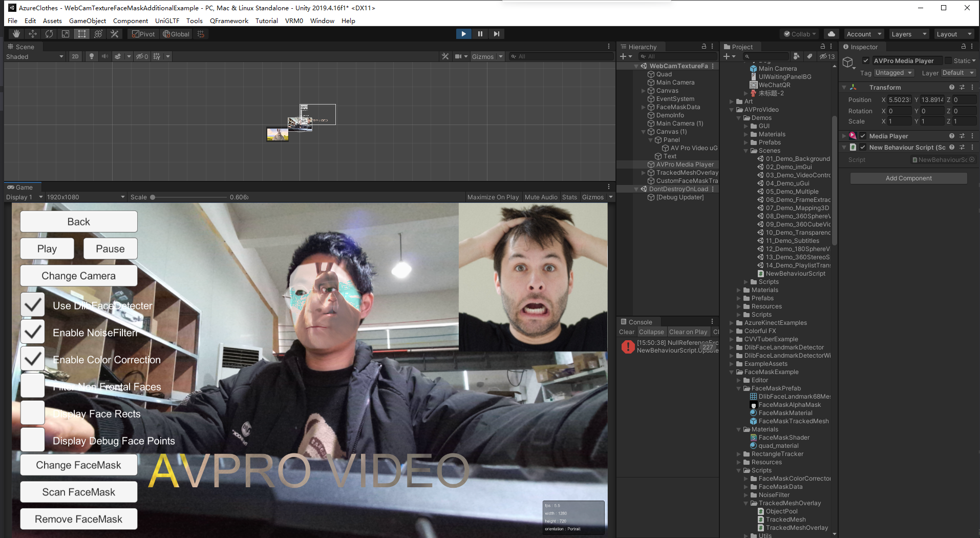The height and width of the screenshot is (538, 980).
Task: Toggle Global handle rotation mode
Action: point(176,34)
